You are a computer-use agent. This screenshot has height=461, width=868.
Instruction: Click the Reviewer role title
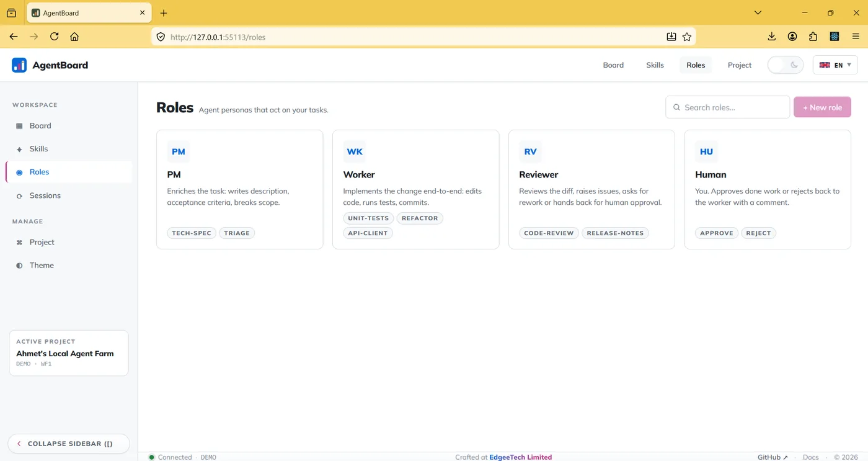[x=539, y=175]
